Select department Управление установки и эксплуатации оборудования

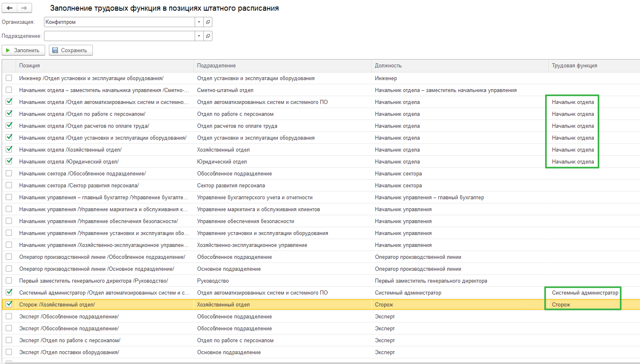[x=262, y=233]
